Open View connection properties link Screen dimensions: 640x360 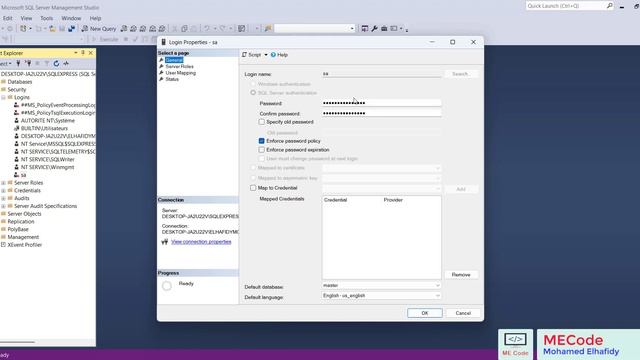201,242
